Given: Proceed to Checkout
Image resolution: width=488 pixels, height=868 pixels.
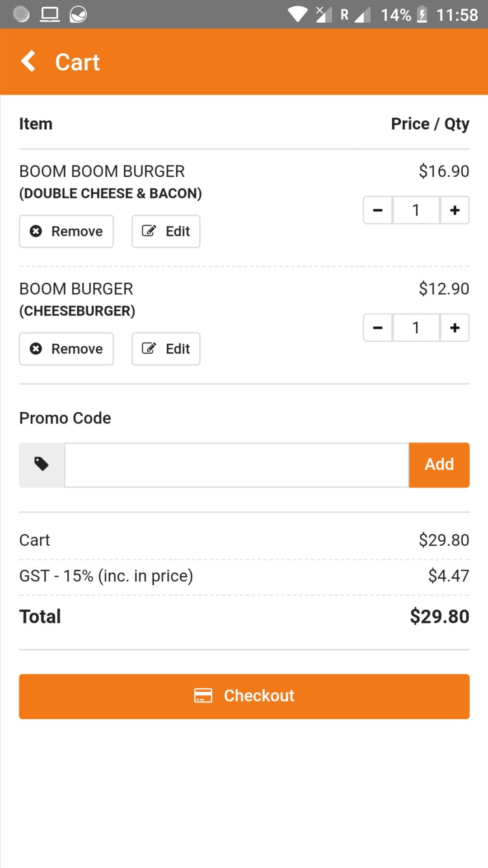Looking at the screenshot, I should click(x=244, y=696).
